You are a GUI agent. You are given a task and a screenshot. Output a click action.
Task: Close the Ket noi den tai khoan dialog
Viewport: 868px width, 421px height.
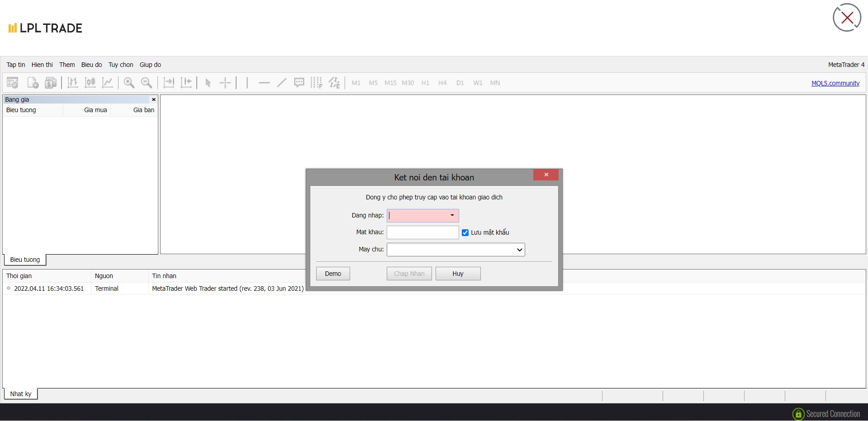(546, 175)
